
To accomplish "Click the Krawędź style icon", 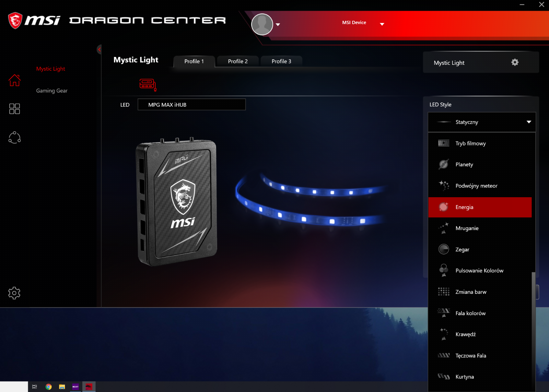I will [444, 334].
